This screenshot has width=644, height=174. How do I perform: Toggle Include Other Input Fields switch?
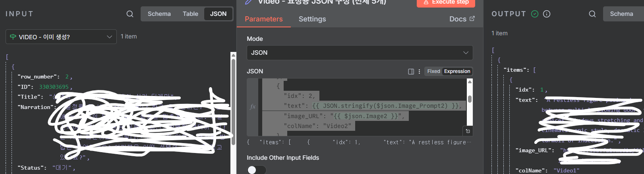[x=256, y=170]
